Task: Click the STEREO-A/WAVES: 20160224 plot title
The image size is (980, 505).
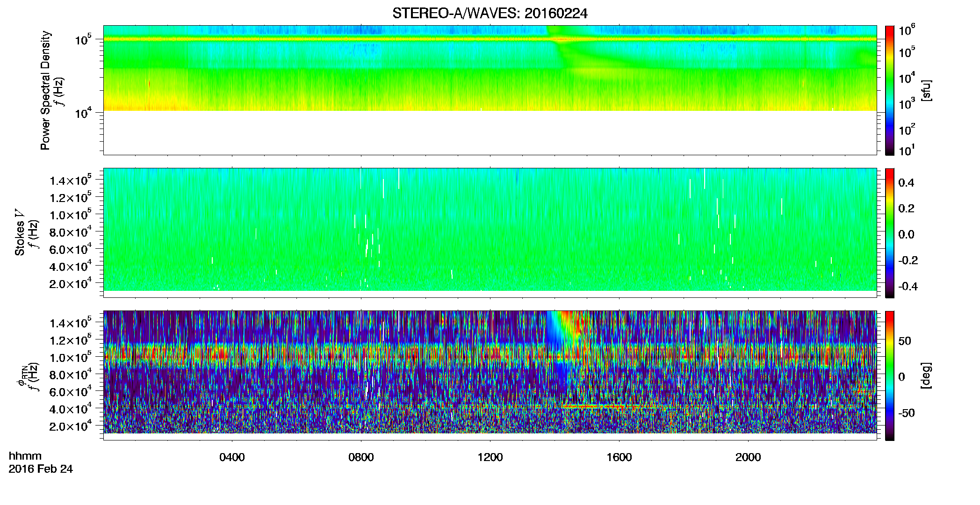Action: click(490, 14)
